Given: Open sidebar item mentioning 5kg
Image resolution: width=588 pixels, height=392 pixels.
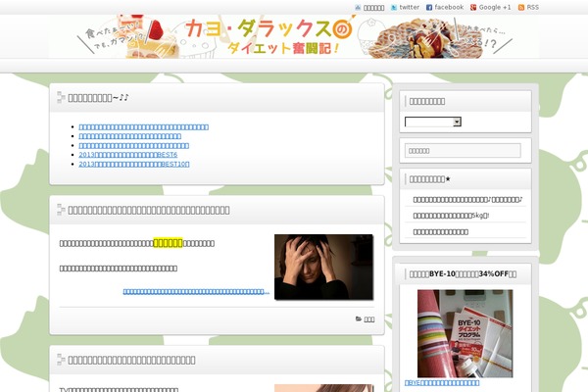Looking at the screenshot, I should point(451,216).
